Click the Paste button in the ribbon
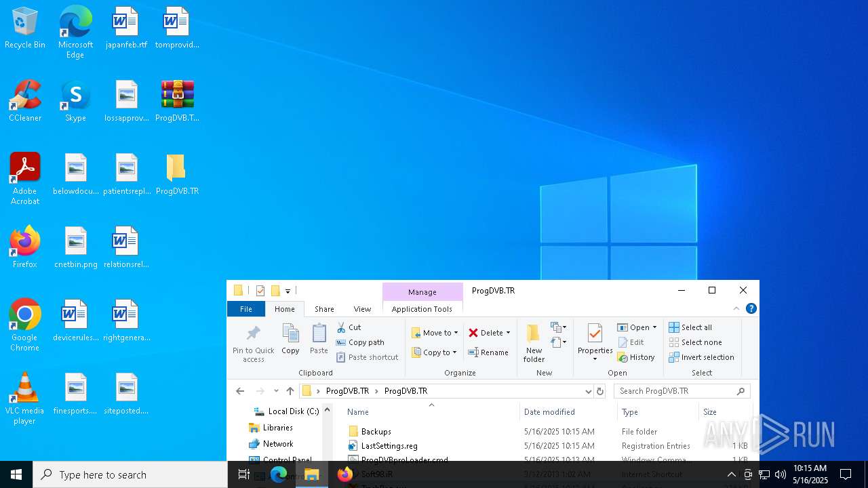Viewport: 868px width, 488px height. click(319, 339)
